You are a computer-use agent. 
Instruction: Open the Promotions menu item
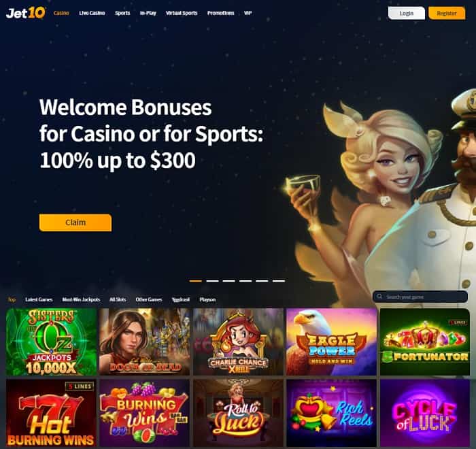point(221,13)
